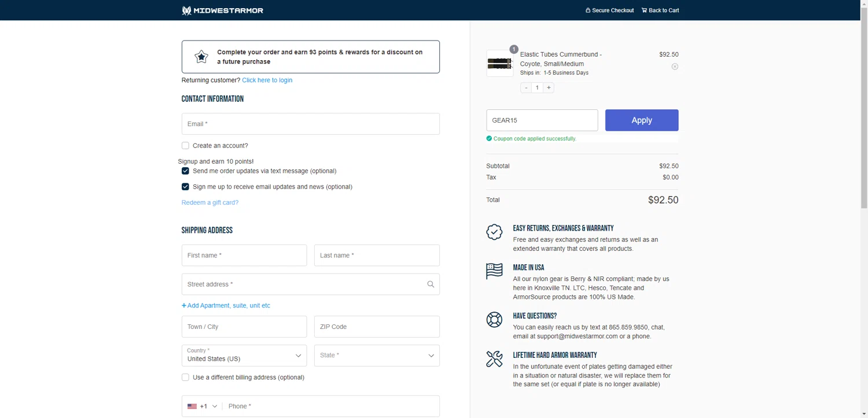Increase cummerbund quantity with plus button
Image resolution: width=868 pixels, height=418 pixels.
549,88
